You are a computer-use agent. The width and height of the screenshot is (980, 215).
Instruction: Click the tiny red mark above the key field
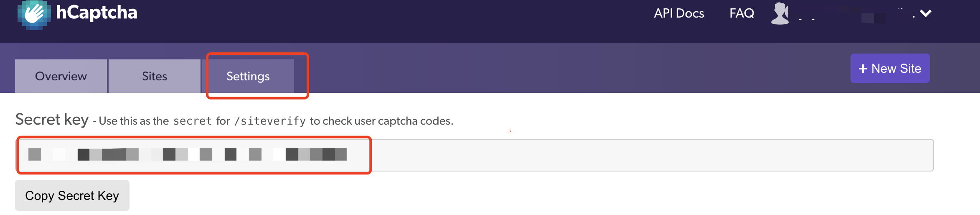(x=510, y=131)
